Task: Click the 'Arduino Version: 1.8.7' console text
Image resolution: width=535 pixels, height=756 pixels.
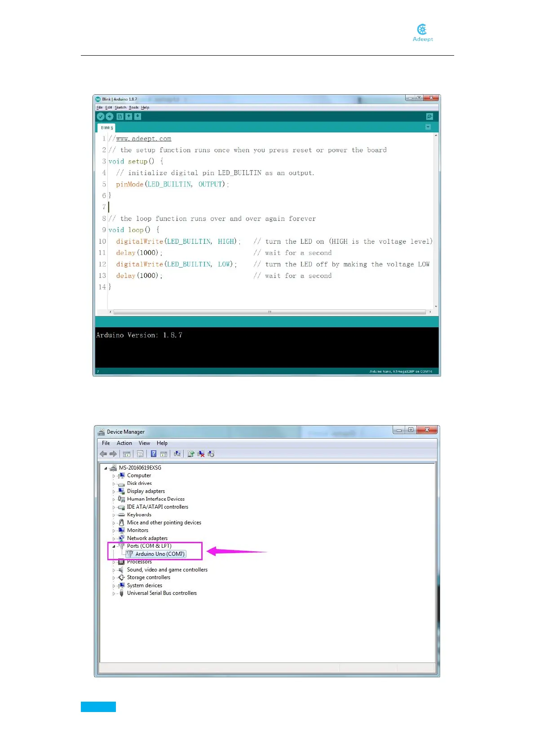Action: coord(139,335)
